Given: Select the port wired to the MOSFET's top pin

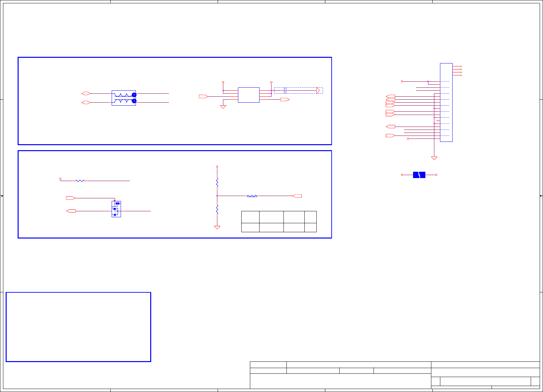Looking at the screenshot, I should [70, 198].
